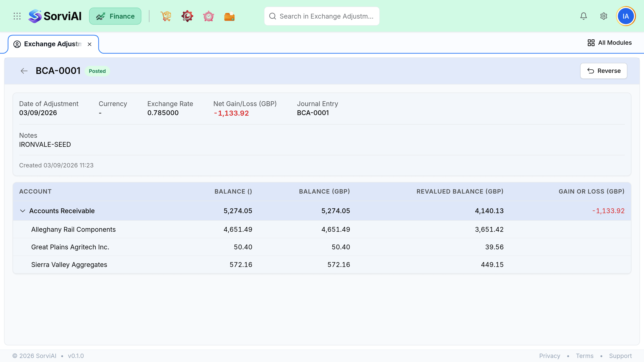The width and height of the screenshot is (644, 362).
Task: Open notifications bell
Action: pyautogui.click(x=583, y=16)
